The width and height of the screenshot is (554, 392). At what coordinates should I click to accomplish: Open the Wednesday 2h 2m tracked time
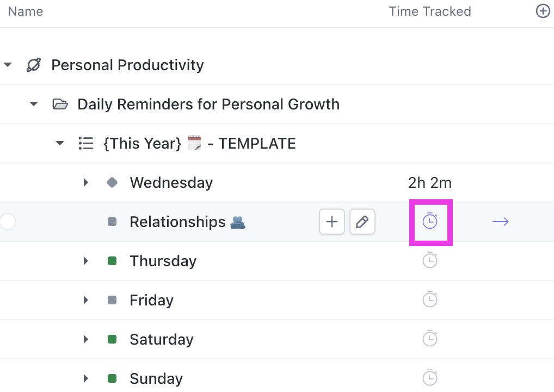coord(430,182)
